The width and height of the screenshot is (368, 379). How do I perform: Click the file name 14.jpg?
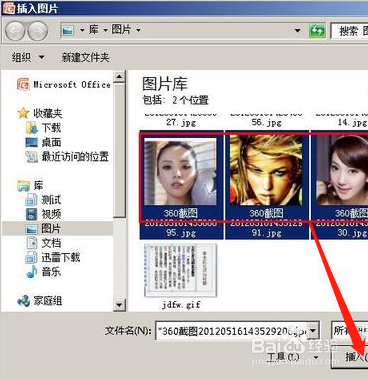[x=352, y=123]
